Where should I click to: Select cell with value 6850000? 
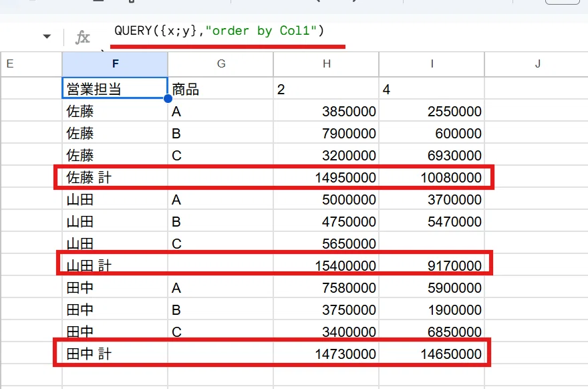432,332
